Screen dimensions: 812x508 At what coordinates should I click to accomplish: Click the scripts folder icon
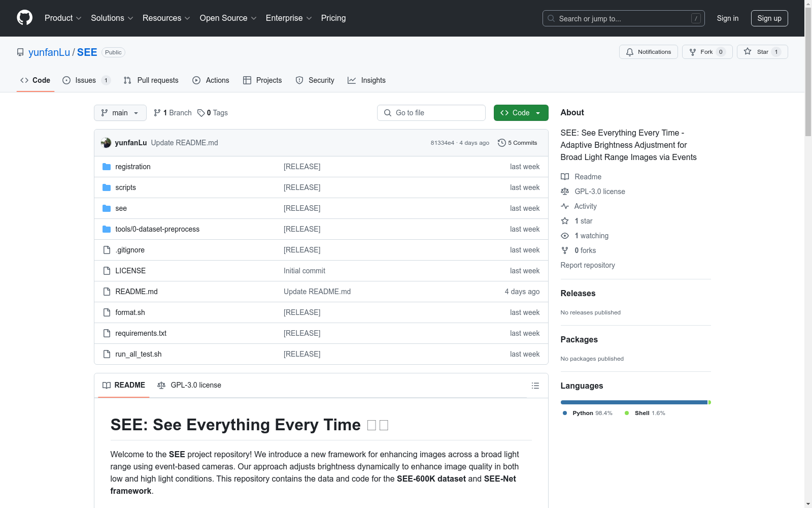point(107,187)
